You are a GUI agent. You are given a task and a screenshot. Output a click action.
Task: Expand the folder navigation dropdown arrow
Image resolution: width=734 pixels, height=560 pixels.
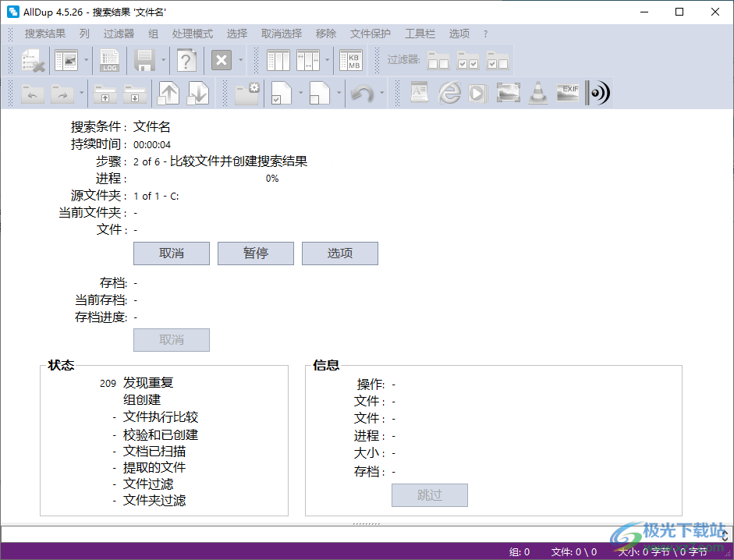click(x=82, y=93)
